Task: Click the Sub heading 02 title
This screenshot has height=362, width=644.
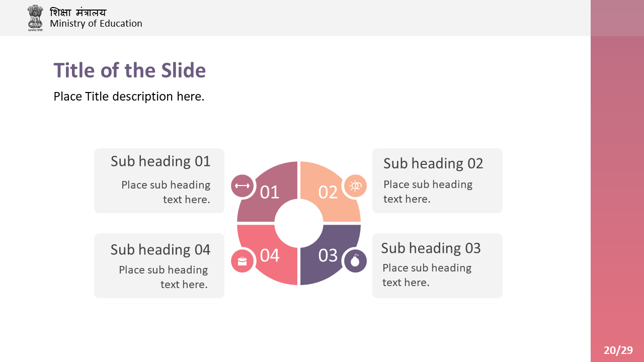Action: point(433,163)
